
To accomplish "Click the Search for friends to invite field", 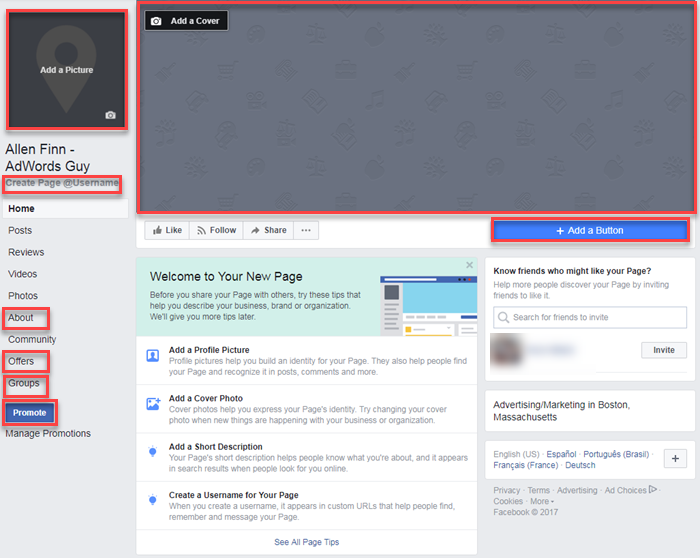I will pos(590,317).
